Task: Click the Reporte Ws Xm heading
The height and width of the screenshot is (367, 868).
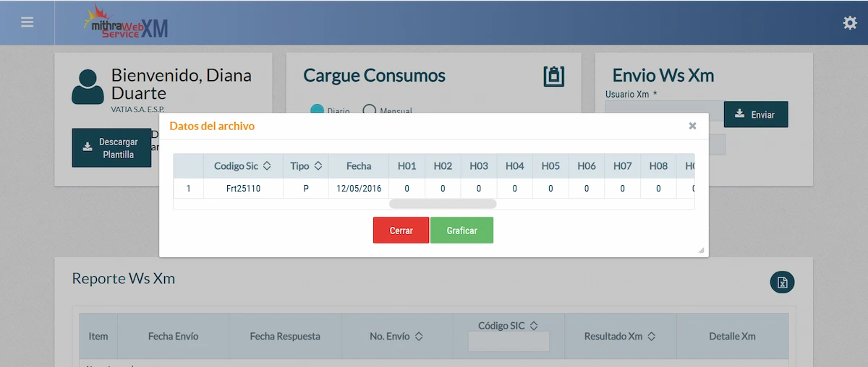Action: click(x=124, y=278)
